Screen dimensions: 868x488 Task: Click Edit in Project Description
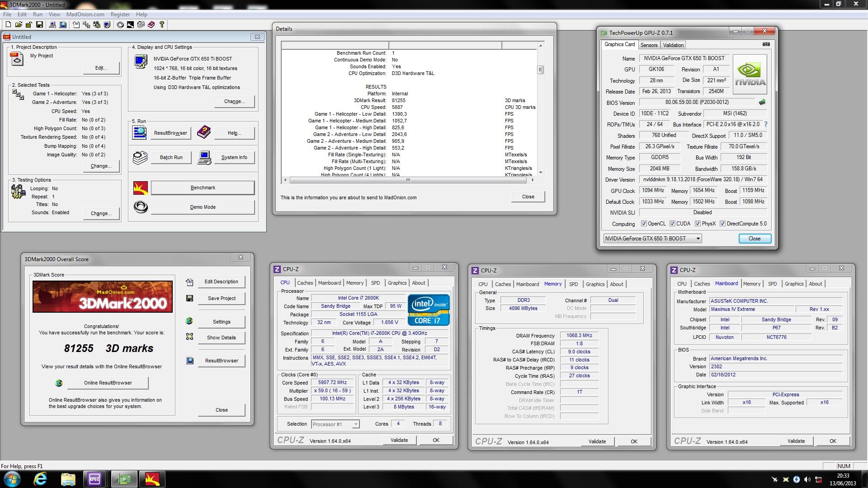[101, 68]
